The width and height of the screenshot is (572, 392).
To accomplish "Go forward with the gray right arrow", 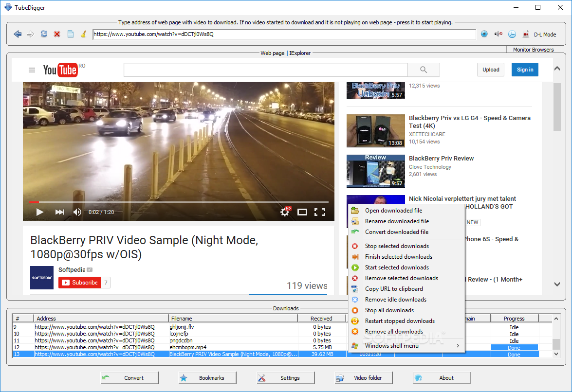I will [x=31, y=34].
